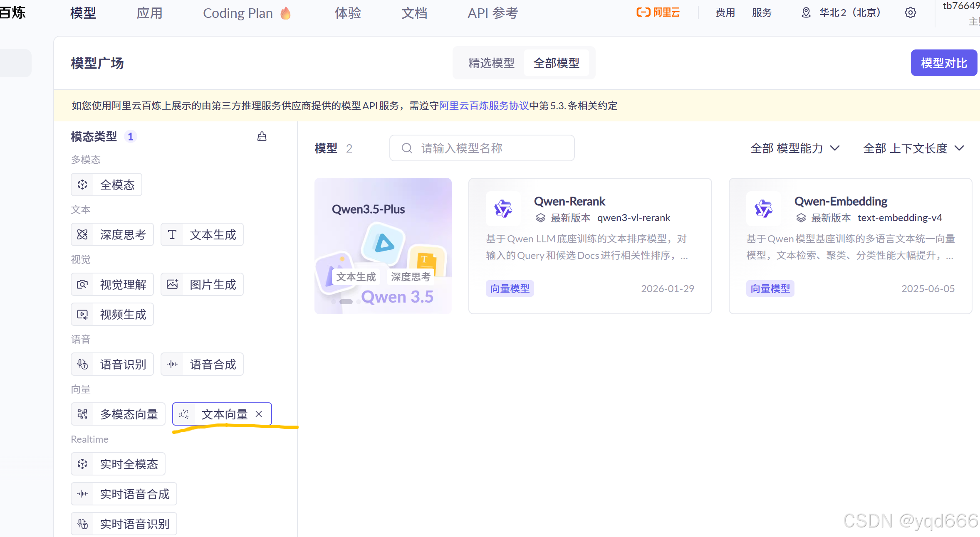The width and height of the screenshot is (980, 537).
Task: Click the 向量模型 tag on Qwen-Embedding
Action: coord(770,288)
